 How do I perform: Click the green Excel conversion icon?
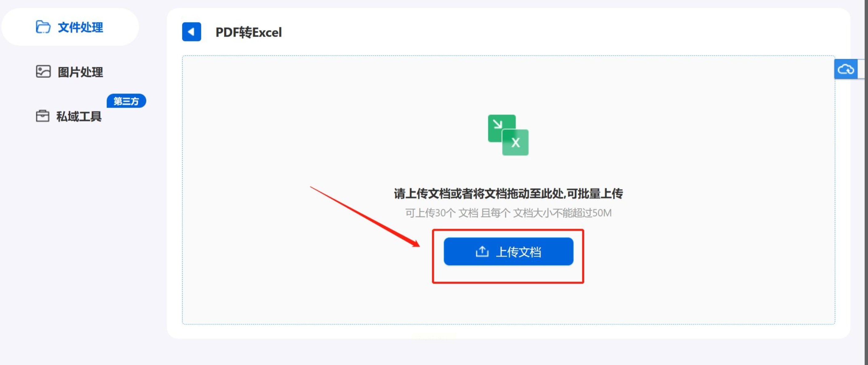(x=508, y=135)
